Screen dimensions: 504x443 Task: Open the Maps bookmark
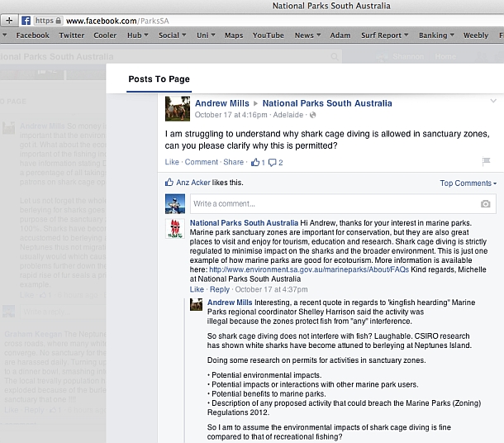[x=234, y=36]
